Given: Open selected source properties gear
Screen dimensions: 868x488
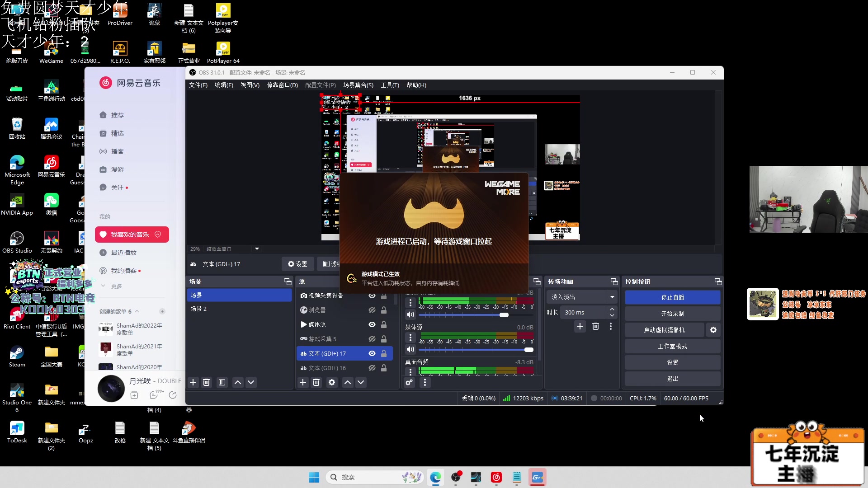Looking at the screenshot, I should (332, 382).
